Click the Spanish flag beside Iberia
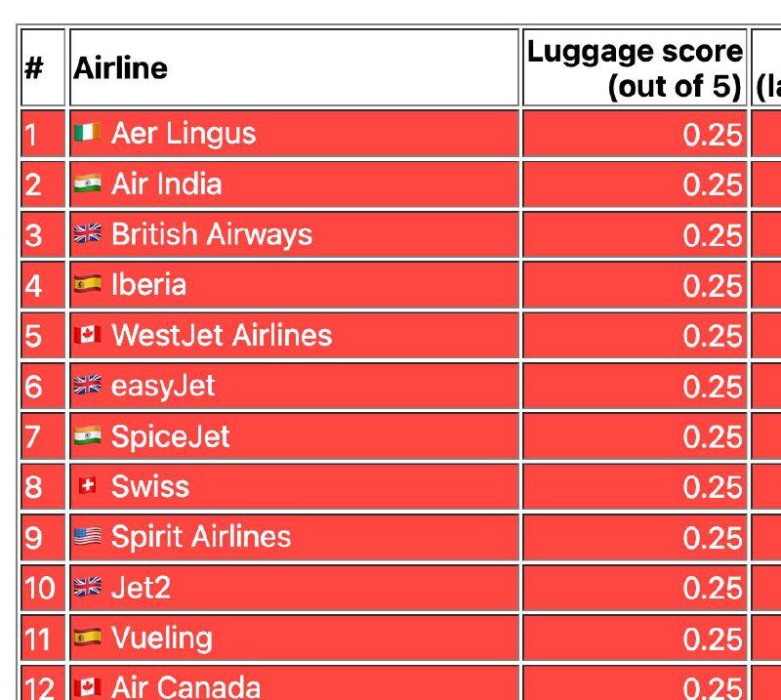The width and height of the screenshot is (781, 700). tap(87, 284)
